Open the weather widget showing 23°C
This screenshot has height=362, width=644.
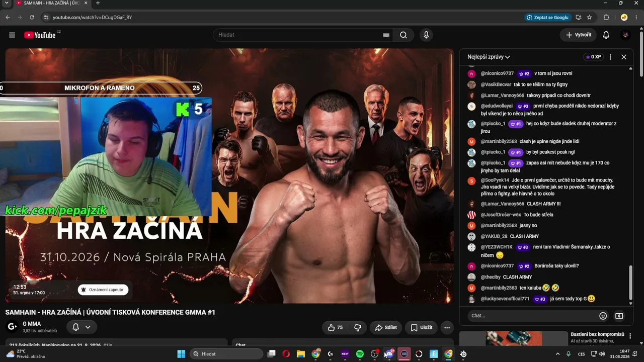[25, 354]
